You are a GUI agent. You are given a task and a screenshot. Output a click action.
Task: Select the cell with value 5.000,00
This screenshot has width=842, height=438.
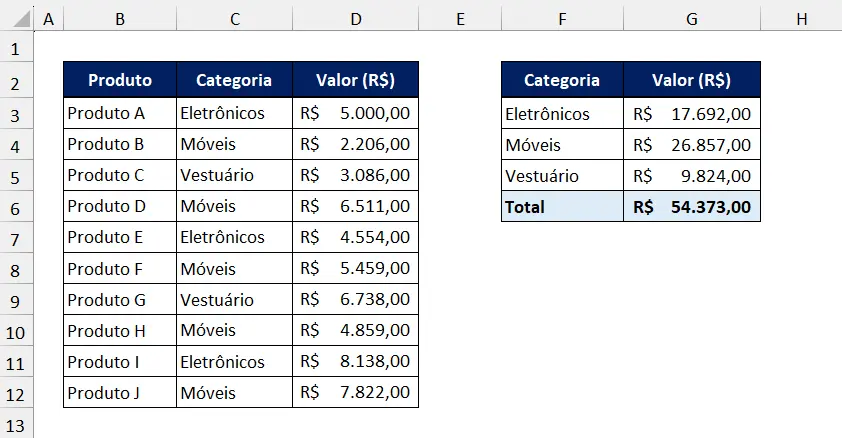[355, 113]
